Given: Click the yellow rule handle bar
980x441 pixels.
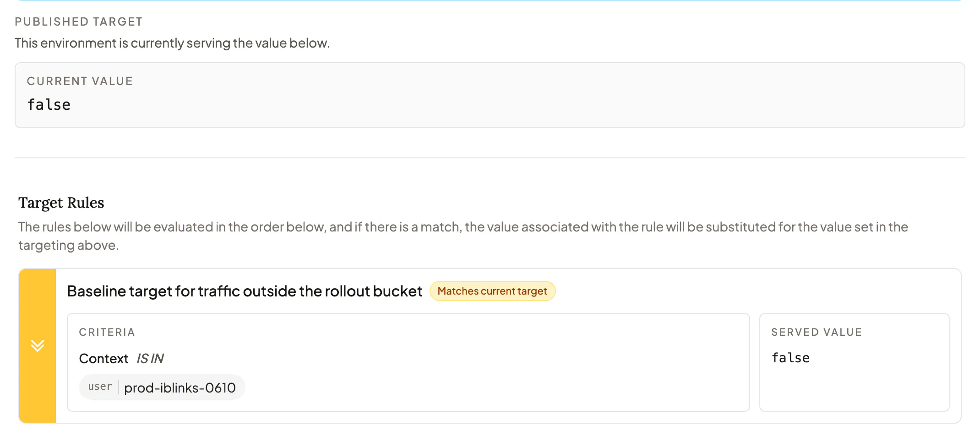Looking at the screenshot, I should (38, 345).
